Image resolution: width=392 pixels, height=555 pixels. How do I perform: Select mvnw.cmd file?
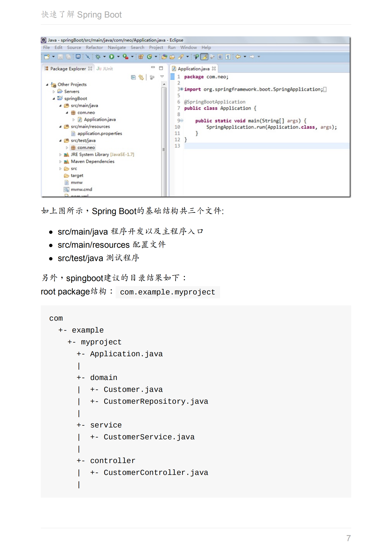[x=78, y=190]
